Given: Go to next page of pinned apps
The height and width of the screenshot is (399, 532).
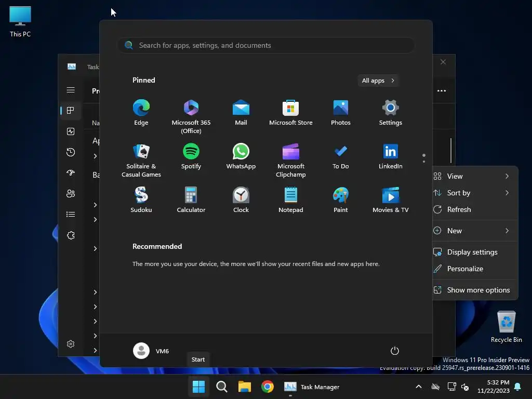Looking at the screenshot, I should pyautogui.click(x=424, y=162).
